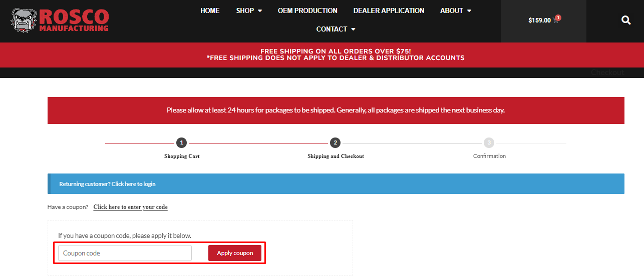Select Shipping and Checkout step 2

point(336,148)
